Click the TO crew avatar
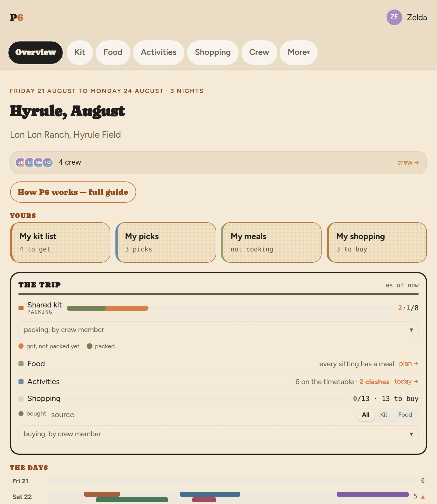This screenshot has width=437, height=504. point(48,162)
